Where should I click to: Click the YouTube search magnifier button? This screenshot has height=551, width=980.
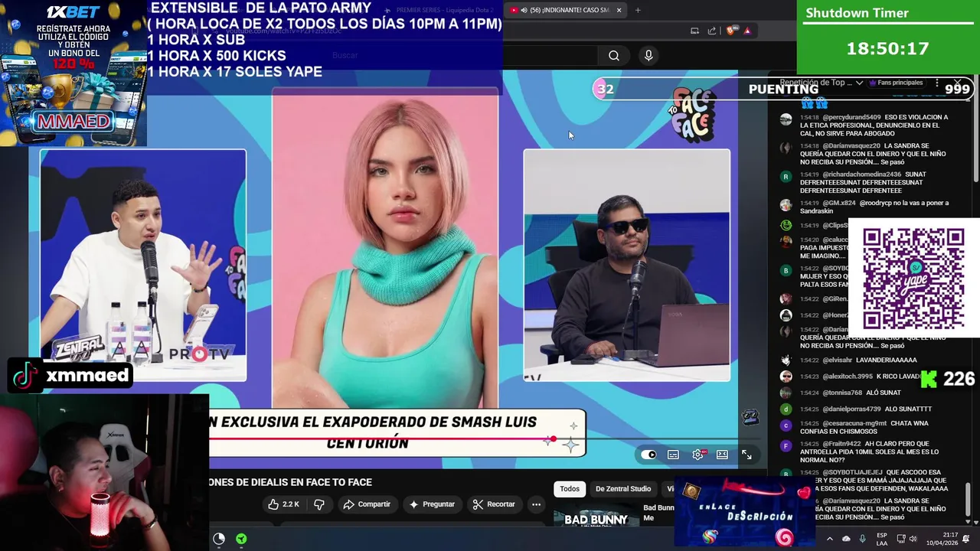[613, 55]
